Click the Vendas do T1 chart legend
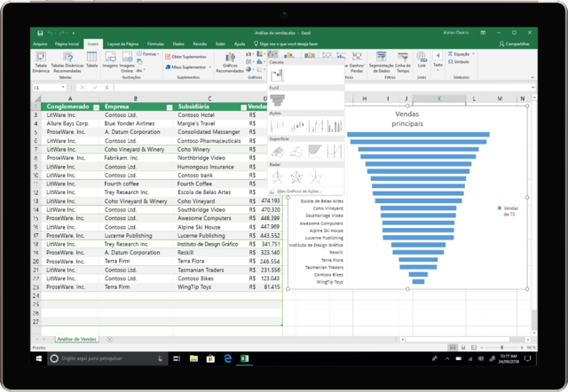This screenshot has width=568, height=392. coord(508,211)
